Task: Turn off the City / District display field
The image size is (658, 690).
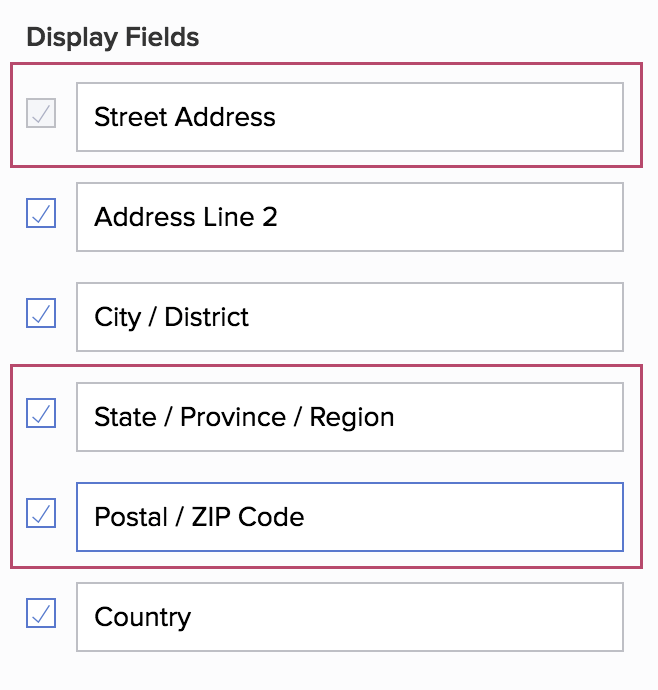Action: 41,313
